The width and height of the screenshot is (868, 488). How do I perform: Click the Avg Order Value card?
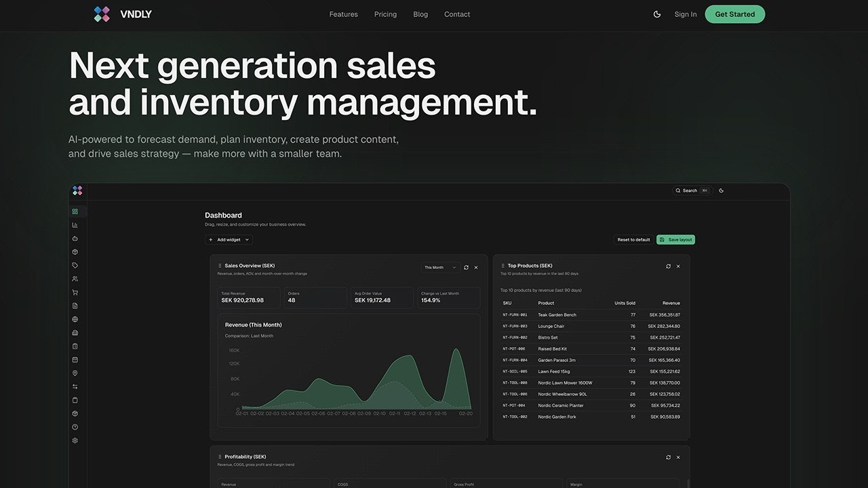tap(382, 298)
